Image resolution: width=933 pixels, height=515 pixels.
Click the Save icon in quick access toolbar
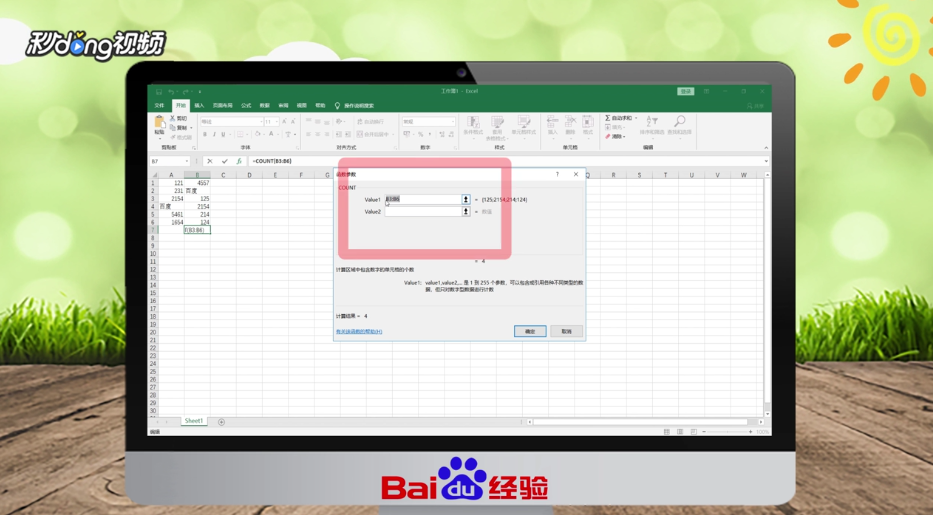(x=159, y=92)
